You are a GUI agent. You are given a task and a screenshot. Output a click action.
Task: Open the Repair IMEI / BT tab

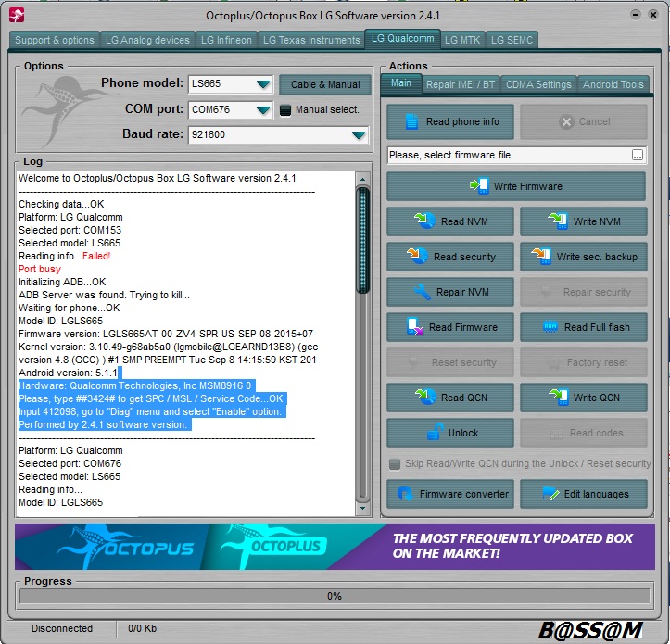(461, 84)
